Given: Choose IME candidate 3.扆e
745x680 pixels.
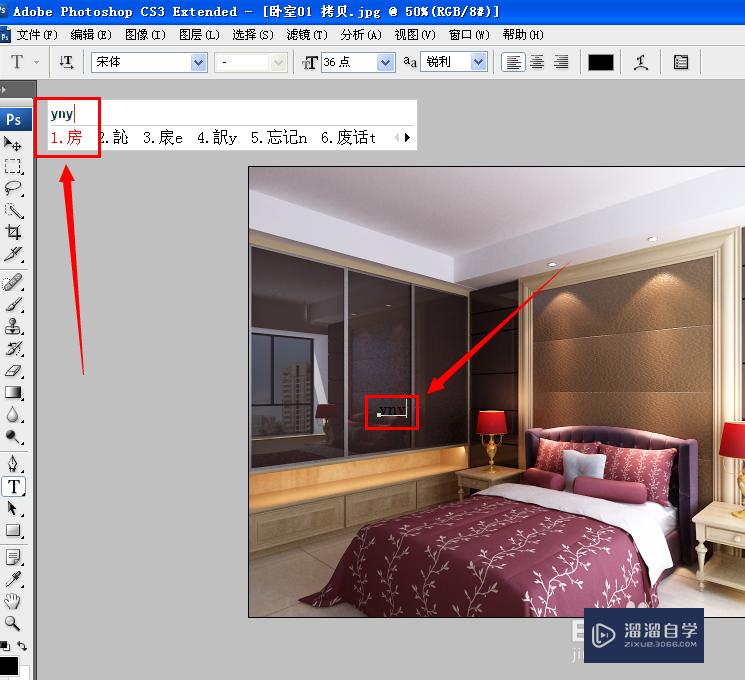Looking at the screenshot, I should tap(163, 138).
